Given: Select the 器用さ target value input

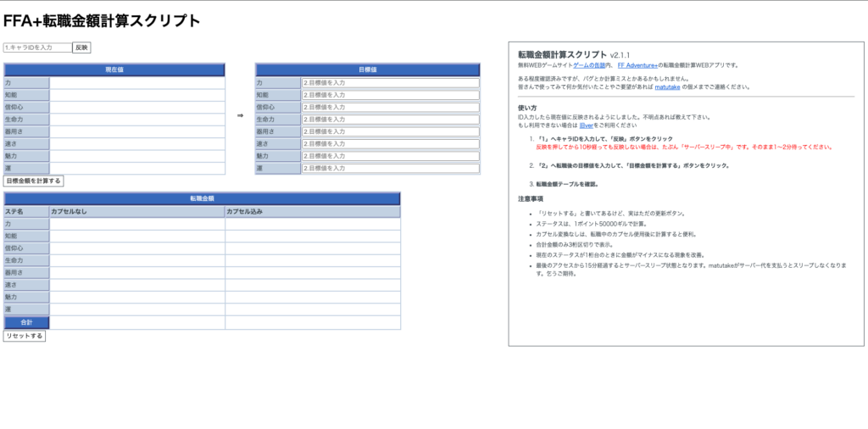Looking at the screenshot, I should (390, 131).
